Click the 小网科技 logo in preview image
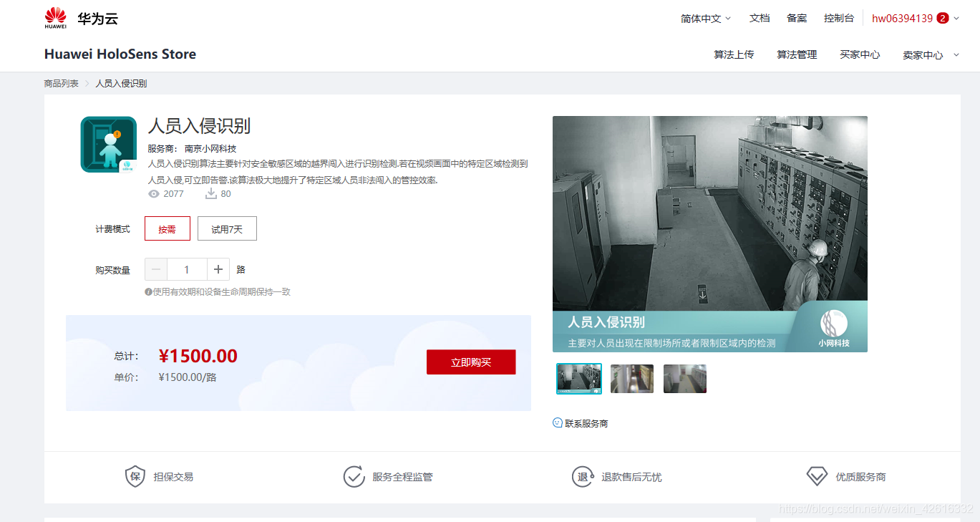The width and height of the screenshot is (980, 522). [x=834, y=329]
